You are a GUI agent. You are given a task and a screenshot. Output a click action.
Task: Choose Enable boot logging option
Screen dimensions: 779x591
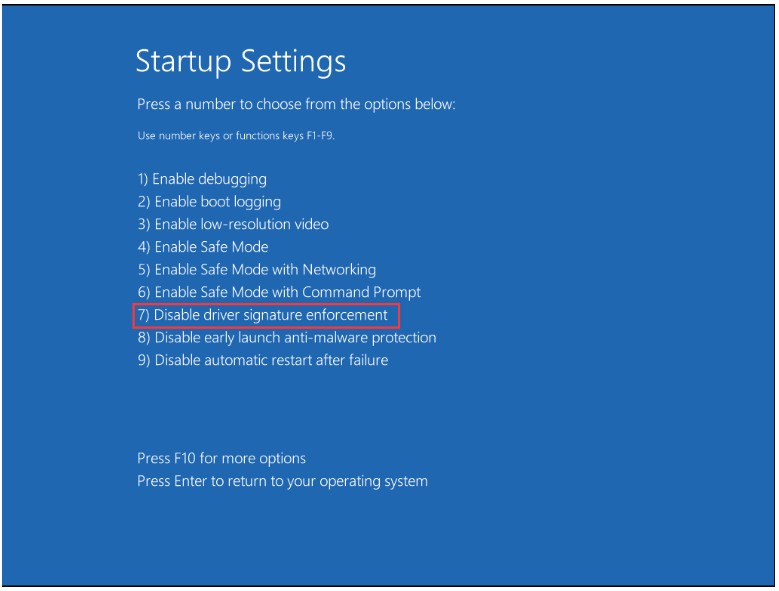209,202
